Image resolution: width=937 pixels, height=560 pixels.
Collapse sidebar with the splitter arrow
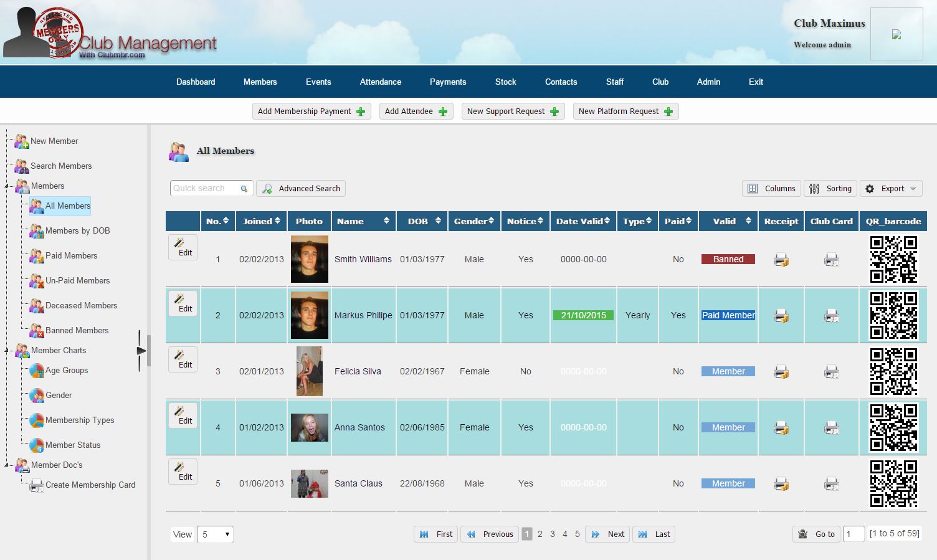pos(141,351)
